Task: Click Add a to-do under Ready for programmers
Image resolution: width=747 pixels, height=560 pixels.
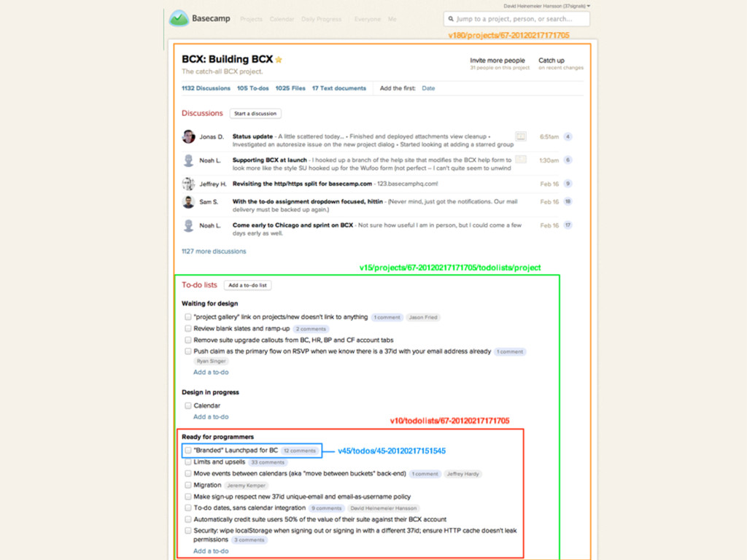Action: [211, 551]
